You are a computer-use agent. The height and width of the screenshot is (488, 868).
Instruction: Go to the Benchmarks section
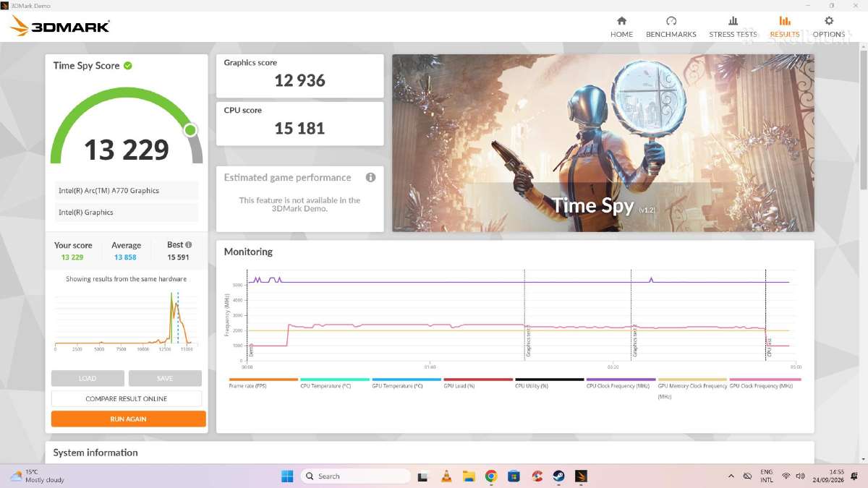click(x=671, y=27)
